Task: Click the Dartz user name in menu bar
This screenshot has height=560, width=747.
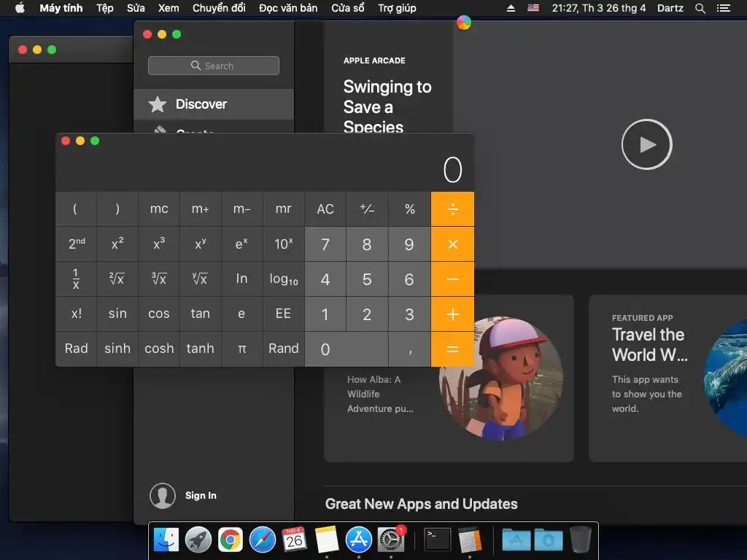Action: [x=670, y=8]
